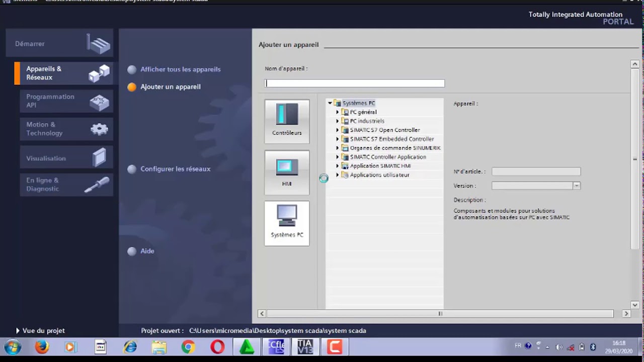Select PC général folder icon
This screenshot has height=362, width=644.
(x=345, y=112)
